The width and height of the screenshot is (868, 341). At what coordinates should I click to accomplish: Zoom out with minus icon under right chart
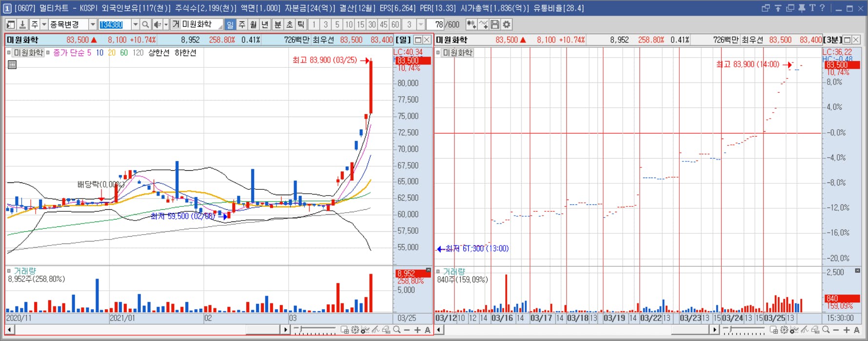836,330
